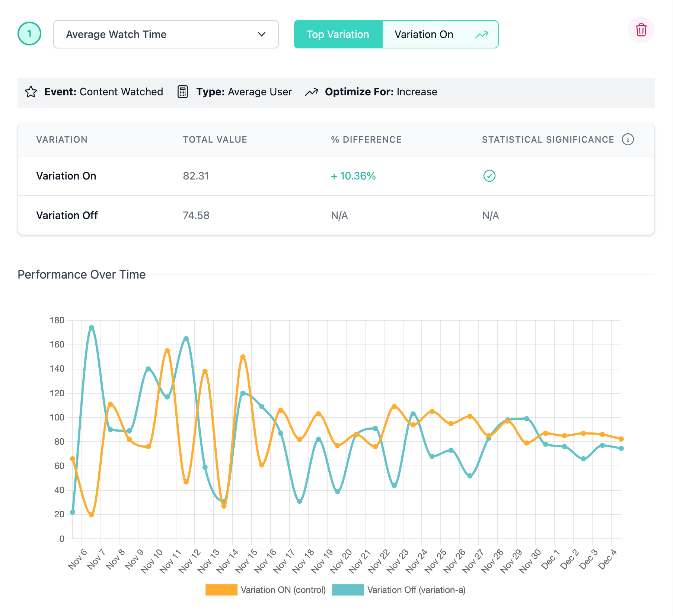Viewport: 673px width, 616px height.
Task: Select the Variation Off row in the table
Action: [67, 215]
